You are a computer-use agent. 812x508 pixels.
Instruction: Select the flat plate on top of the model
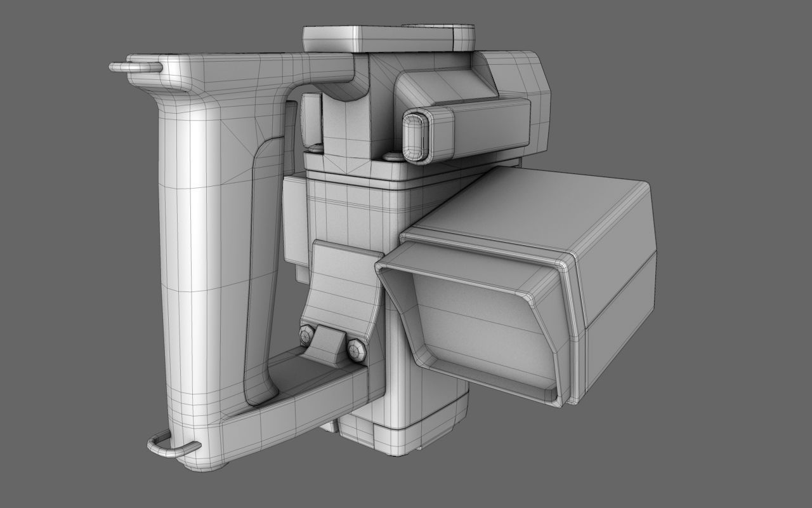(x=389, y=38)
